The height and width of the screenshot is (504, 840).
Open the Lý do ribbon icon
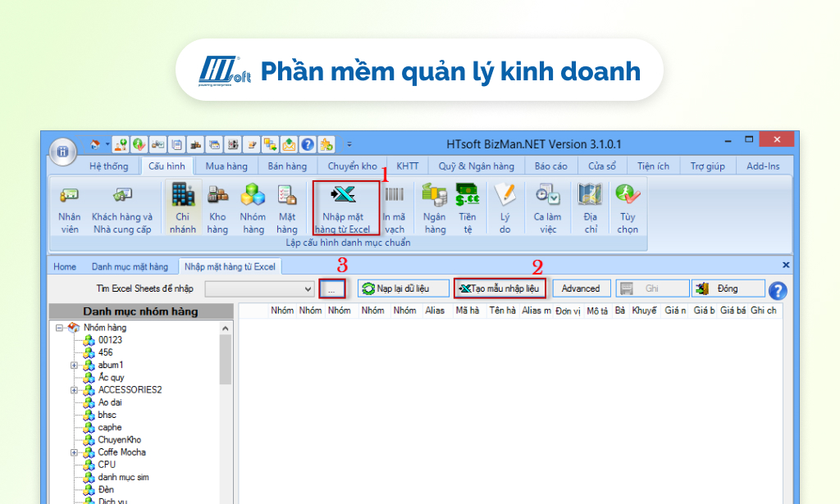[504, 209]
